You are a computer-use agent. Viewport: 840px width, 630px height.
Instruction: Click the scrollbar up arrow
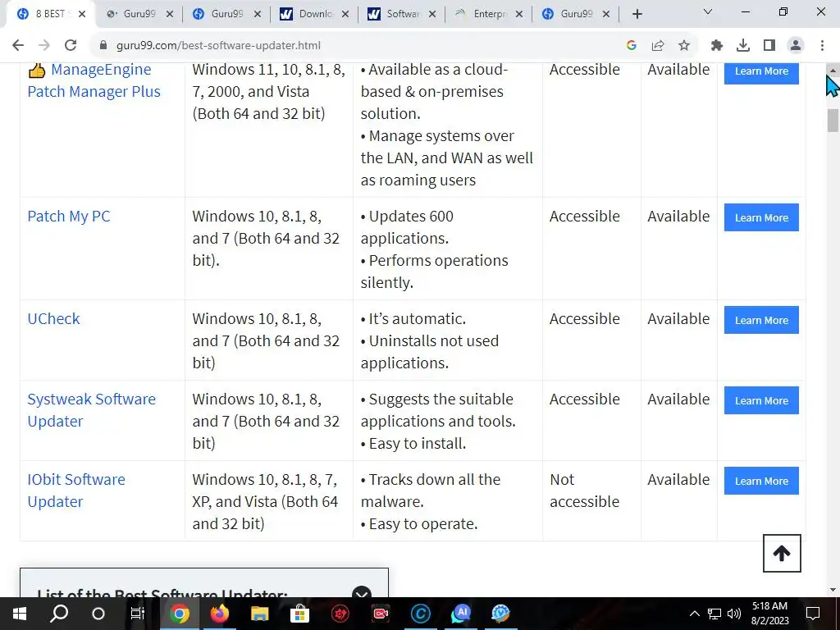[x=833, y=70]
